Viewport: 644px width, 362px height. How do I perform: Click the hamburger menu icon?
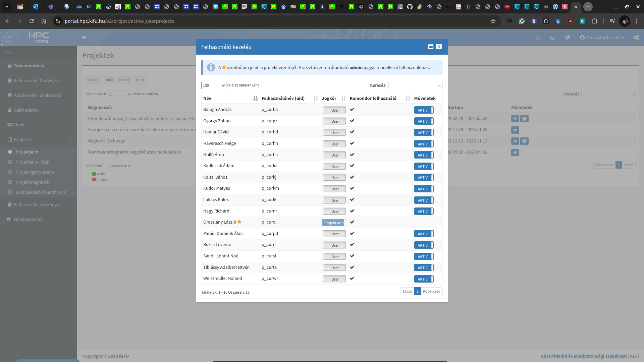pyautogui.click(x=84, y=38)
